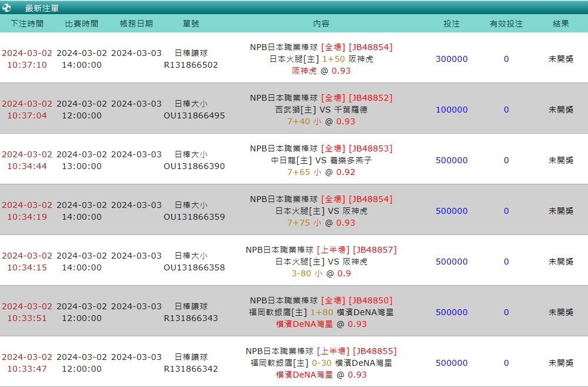The image size is (588, 387).
Task: Select the 內容 column header
Action: coord(321,24)
